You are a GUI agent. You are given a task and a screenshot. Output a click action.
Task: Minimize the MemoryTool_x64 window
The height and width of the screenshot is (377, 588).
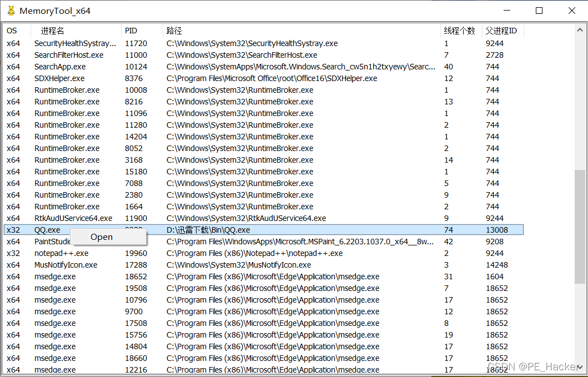point(506,11)
